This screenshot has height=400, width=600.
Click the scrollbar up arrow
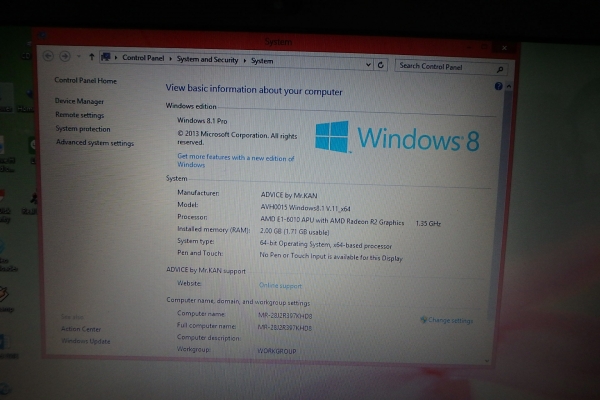pyautogui.click(x=509, y=87)
